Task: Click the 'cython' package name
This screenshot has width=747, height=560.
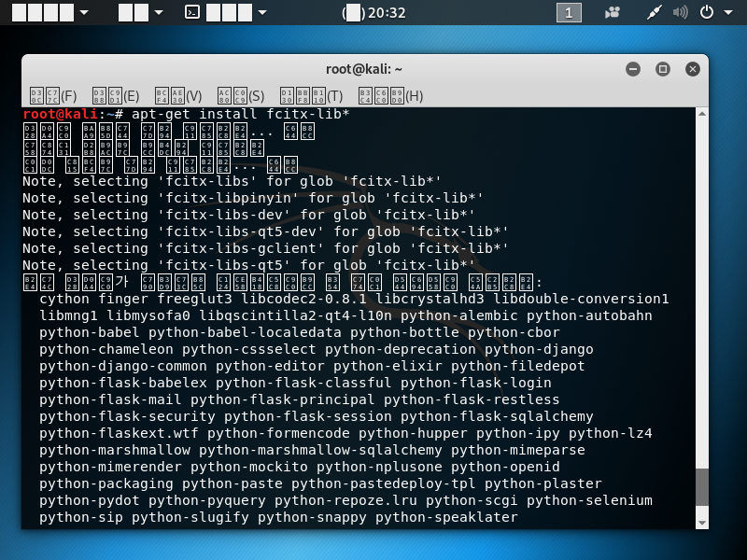Action: click(64, 299)
